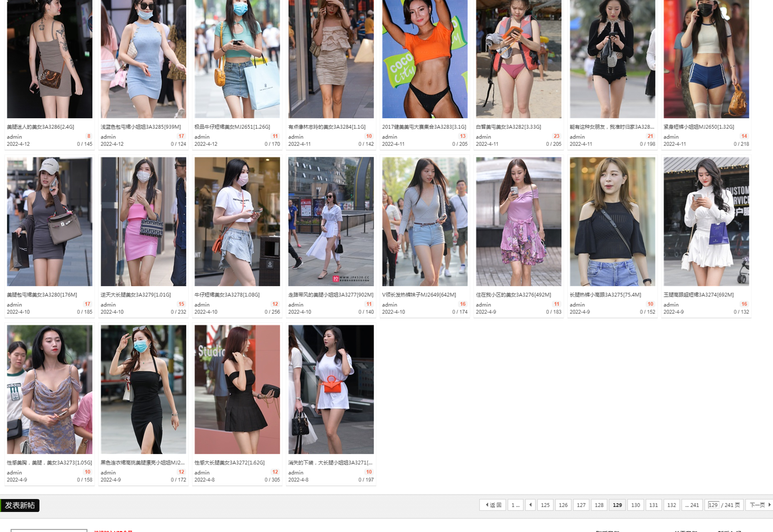This screenshot has height=532, width=773.
Task: Open title link ending 3A3280[176M]
Action: tap(42, 295)
